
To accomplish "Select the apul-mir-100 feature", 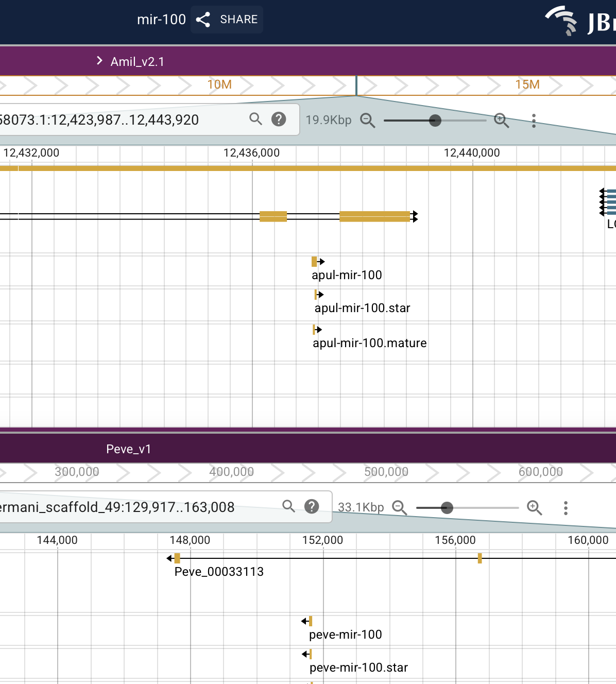I will [315, 262].
